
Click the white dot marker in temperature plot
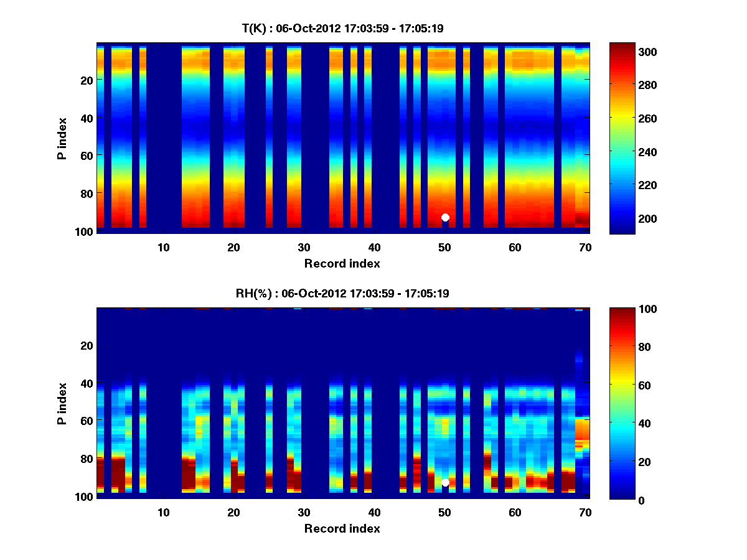445,217
